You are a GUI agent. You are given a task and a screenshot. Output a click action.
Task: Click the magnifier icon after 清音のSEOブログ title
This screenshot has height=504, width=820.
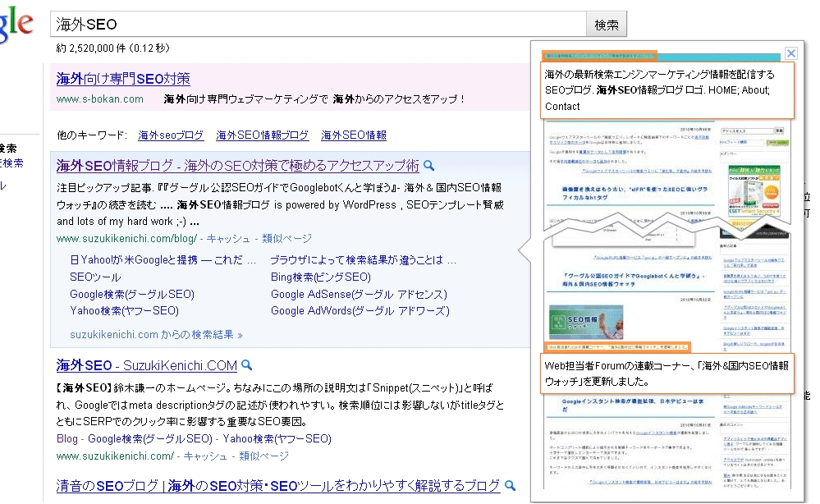pos(510,486)
